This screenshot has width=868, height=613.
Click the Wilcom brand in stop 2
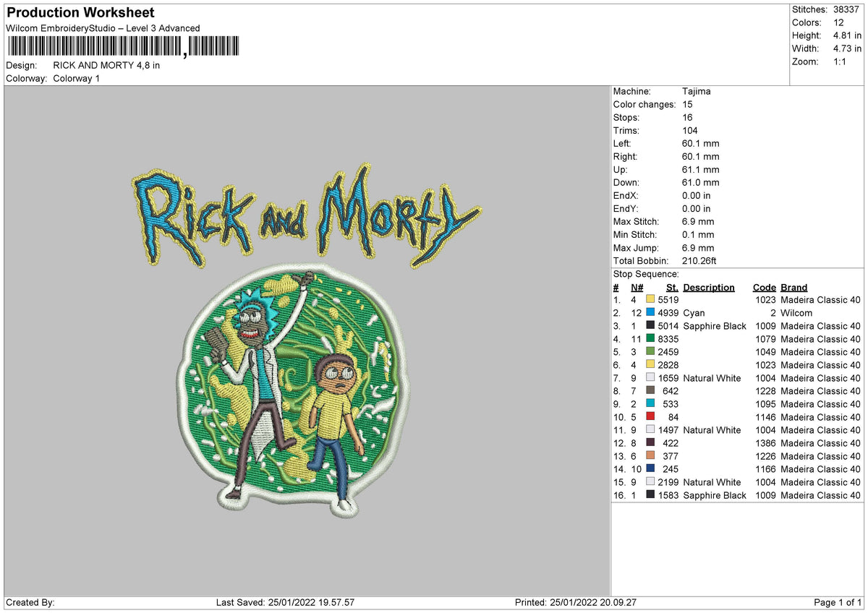click(x=796, y=313)
